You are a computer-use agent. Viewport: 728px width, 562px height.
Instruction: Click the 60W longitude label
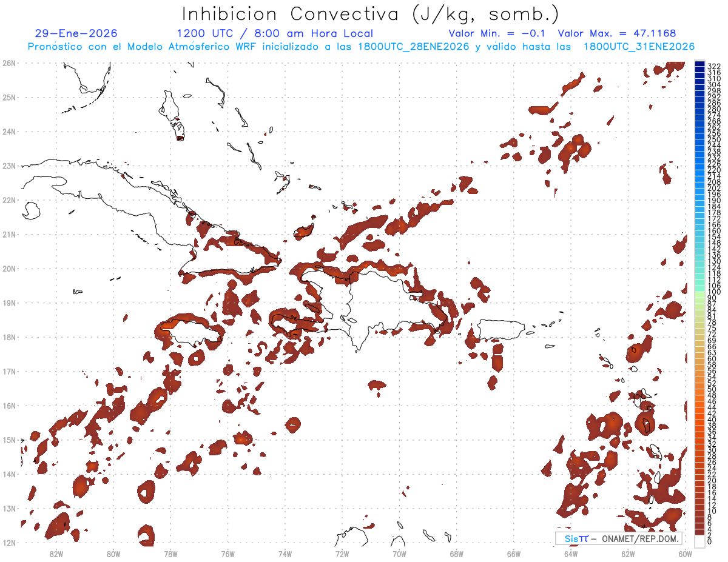685,554
